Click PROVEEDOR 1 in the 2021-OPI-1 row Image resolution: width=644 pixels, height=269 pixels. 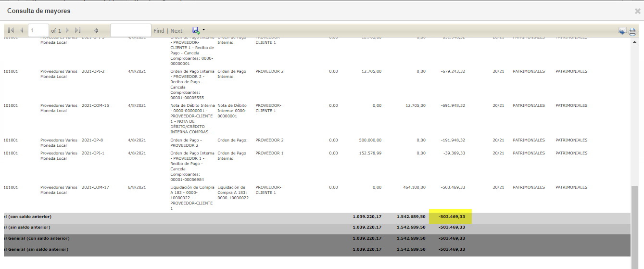269,153
